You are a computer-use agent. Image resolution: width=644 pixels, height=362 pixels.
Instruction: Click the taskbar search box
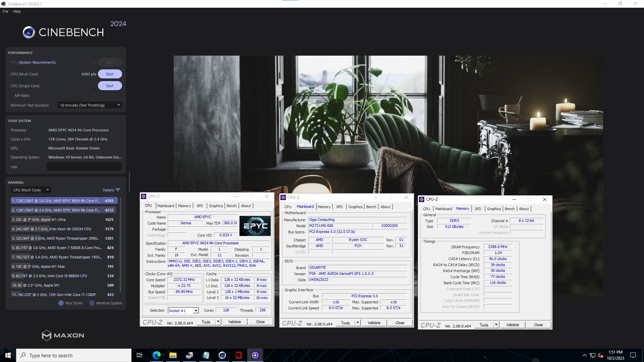click(74, 355)
